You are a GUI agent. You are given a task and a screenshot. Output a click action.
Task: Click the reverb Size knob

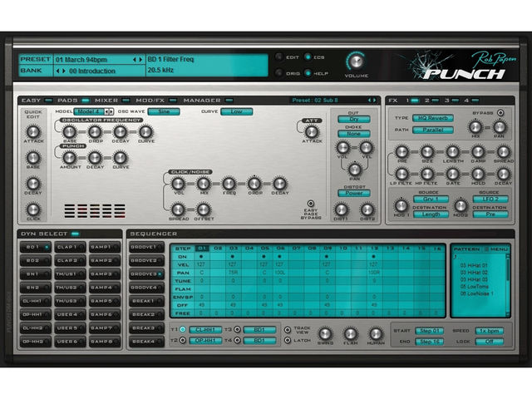tap(427, 152)
